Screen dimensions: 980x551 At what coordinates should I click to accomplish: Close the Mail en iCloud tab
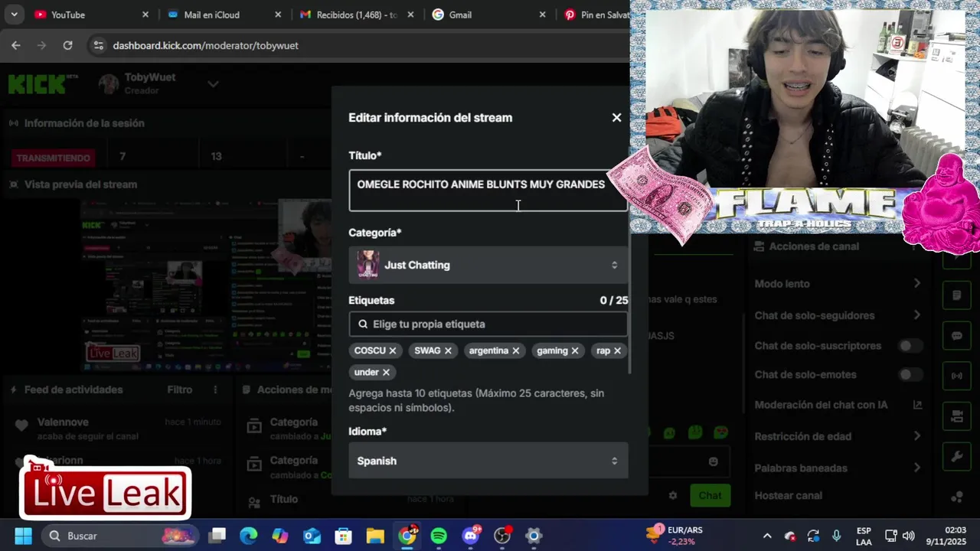(x=278, y=15)
